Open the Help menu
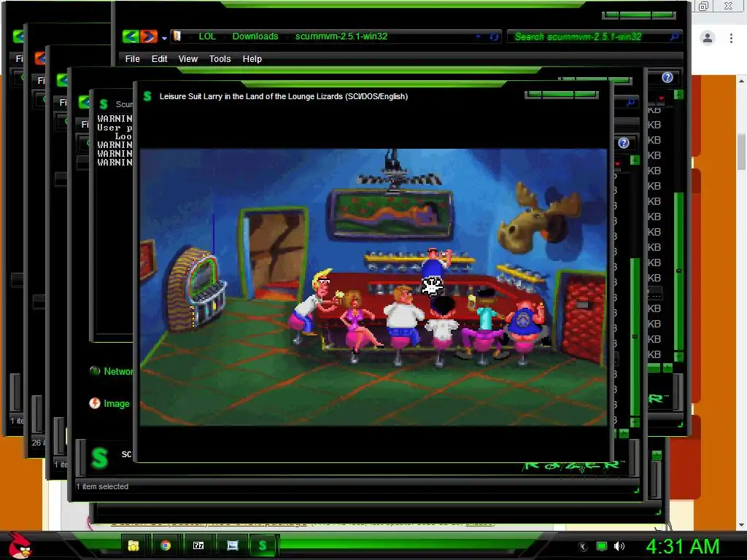The height and width of the screenshot is (560, 747). click(x=252, y=58)
